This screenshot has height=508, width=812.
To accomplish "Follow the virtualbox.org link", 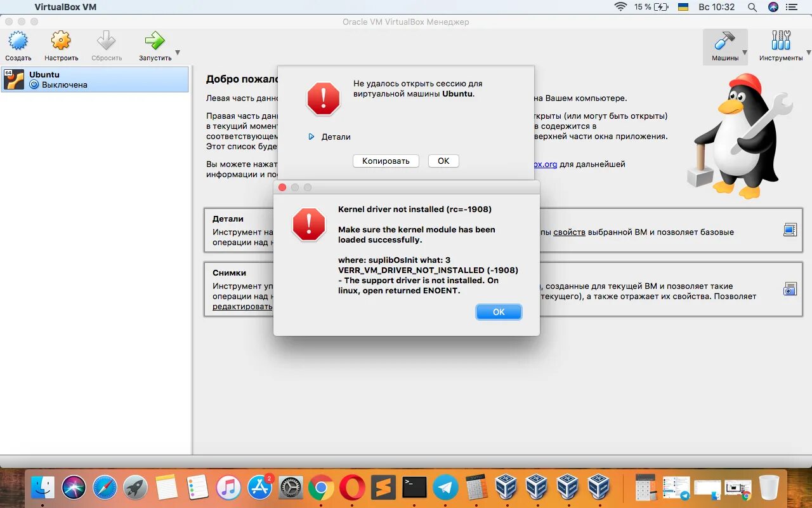I will [x=544, y=164].
